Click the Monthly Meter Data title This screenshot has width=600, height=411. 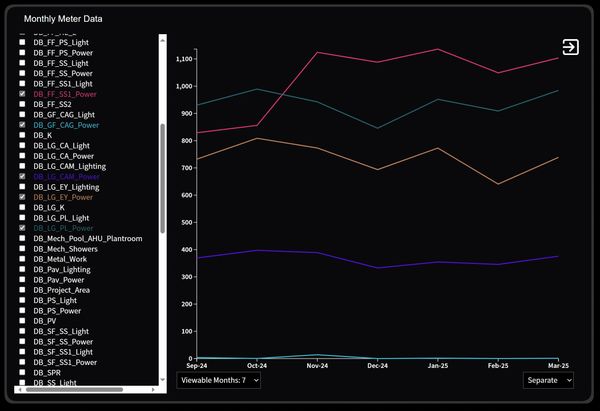63,19
